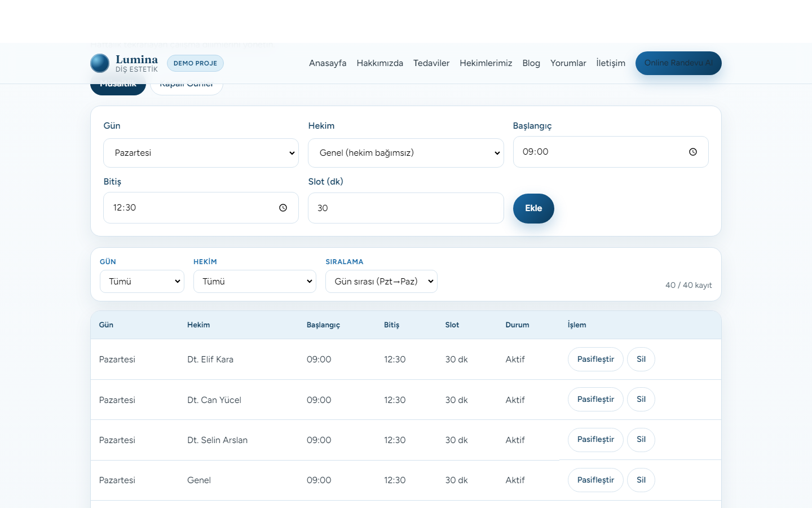Expand the Gün dropdown showing Pazartesi
Image resolution: width=812 pixels, height=508 pixels.
pyautogui.click(x=201, y=153)
